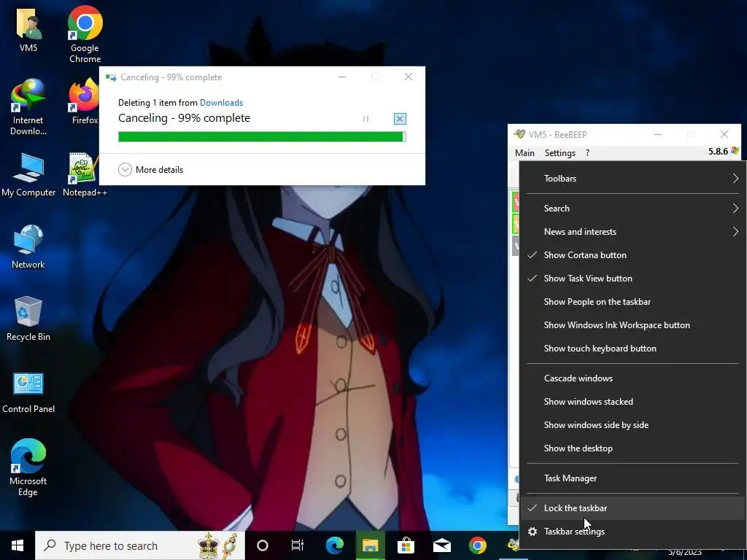Toggle Show Cortana button option
This screenshot has height=560, width=747.
pos(632,255)
